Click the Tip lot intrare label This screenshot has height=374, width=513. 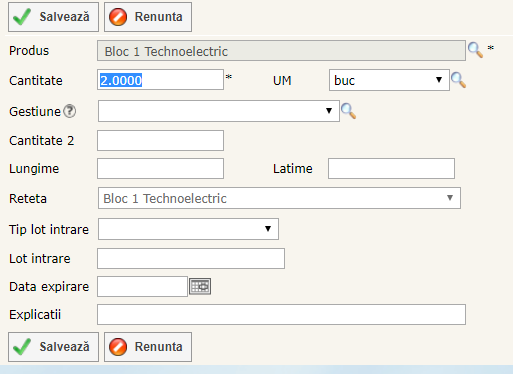[49, 230]
